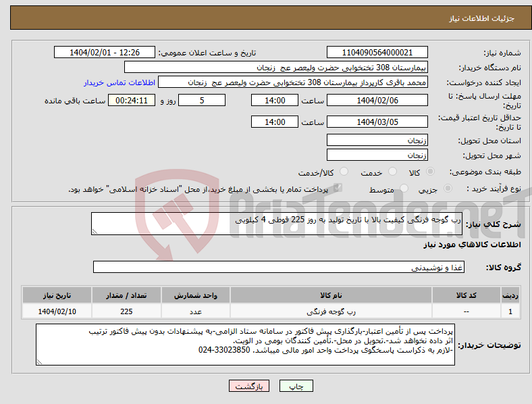Click the response deadline time 14:00 field
The width and height of the screenshot is (532, 404).
point(275,100)
